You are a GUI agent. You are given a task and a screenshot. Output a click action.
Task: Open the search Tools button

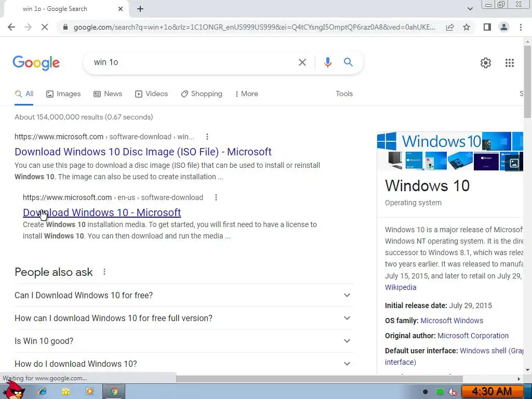344,94
